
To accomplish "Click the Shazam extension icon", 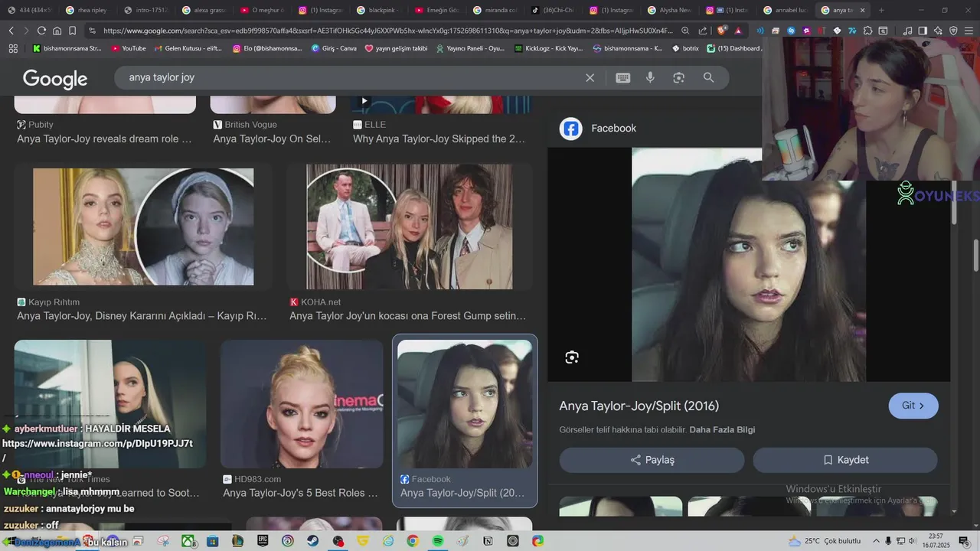I will click(x=791, y=31).
